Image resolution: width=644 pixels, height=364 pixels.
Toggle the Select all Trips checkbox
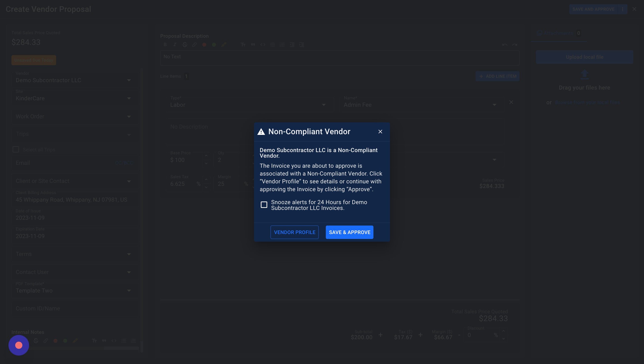pos(16,149)
